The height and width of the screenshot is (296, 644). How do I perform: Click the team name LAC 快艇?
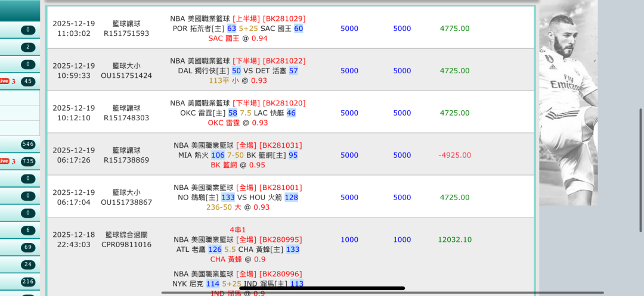point(269,113)
